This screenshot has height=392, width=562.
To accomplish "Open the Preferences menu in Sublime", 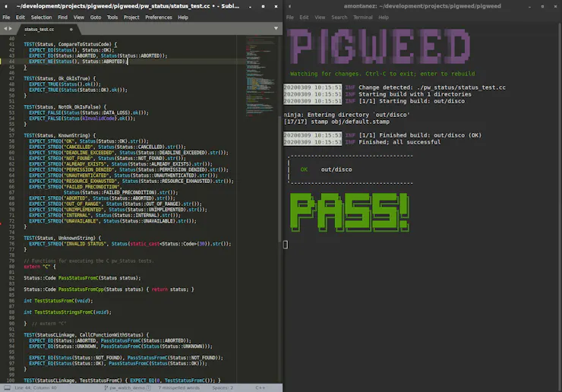I will click(x=159, y=17).
